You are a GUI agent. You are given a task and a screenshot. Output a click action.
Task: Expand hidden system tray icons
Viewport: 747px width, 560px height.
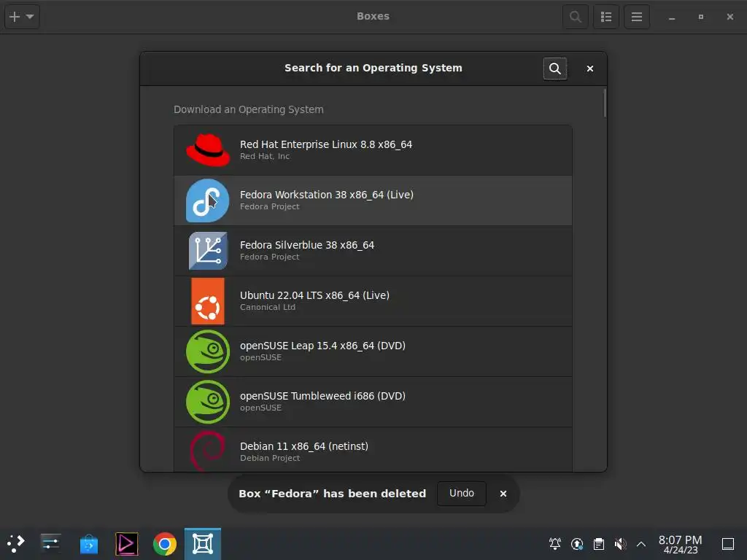(641, 544)
